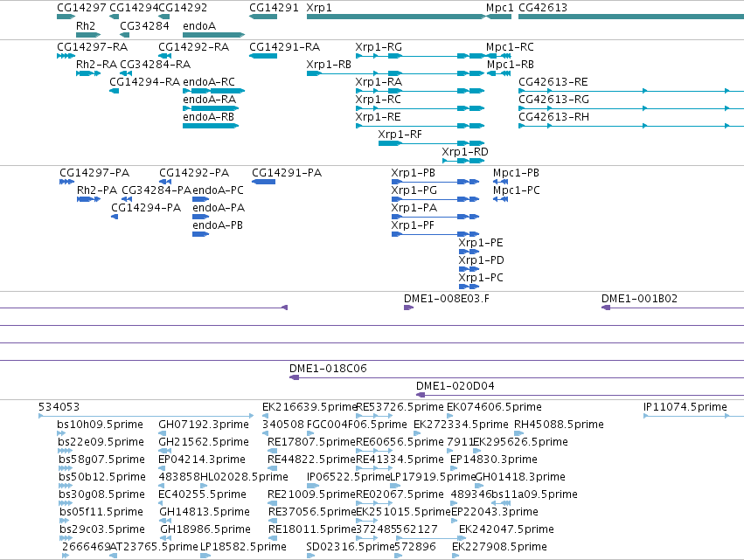Screen dimensions: 744x560
Task: Select transcript Mpc1-RC label
Action: [510, 47]
